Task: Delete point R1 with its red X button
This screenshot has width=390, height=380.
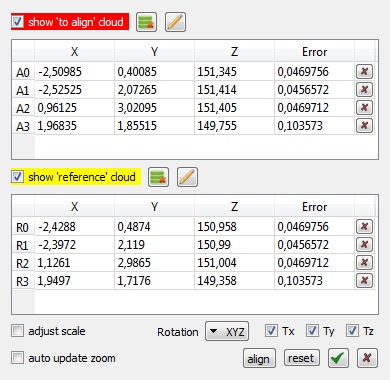Action: coord(364,244)
